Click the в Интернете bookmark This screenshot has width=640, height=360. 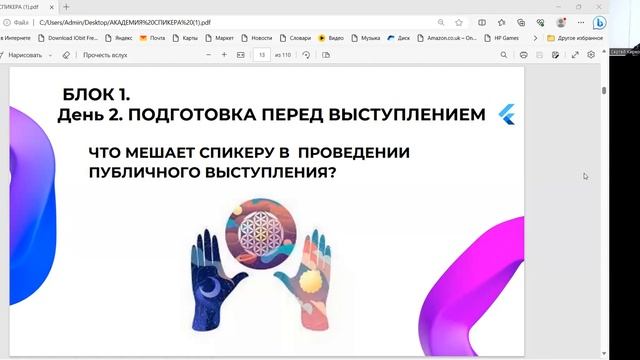(x=16, y=38)
